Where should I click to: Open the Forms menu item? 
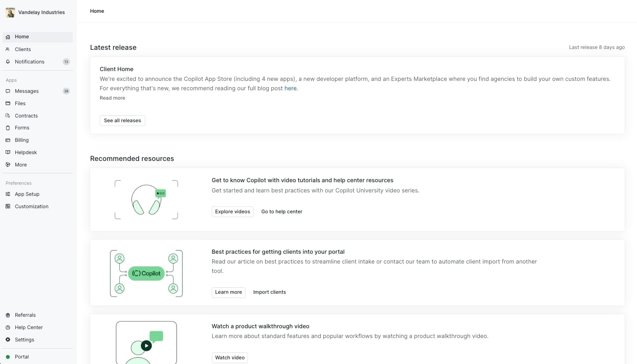click(x=22, y=128)
